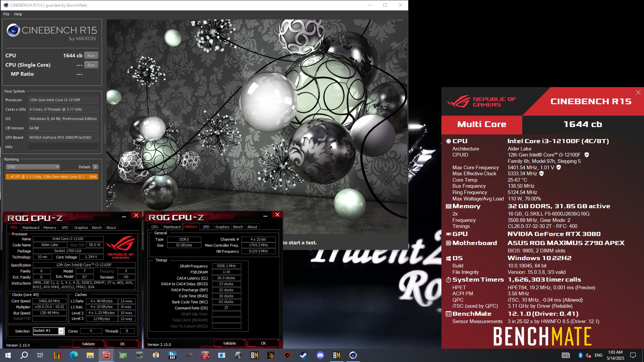Image resolution: width=644 pixels, height=362 pixels.
Task: Click the System Timers clock icon
Action: coord(448,280)
